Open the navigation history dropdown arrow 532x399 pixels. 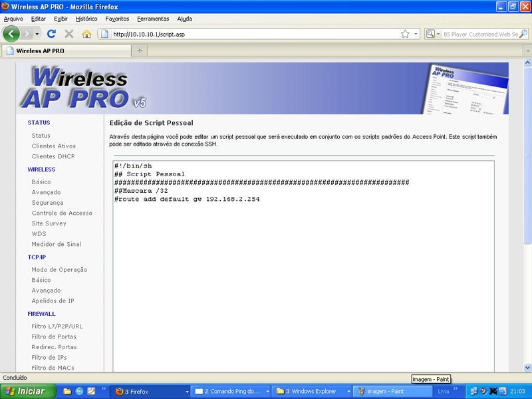click(37, 34)
